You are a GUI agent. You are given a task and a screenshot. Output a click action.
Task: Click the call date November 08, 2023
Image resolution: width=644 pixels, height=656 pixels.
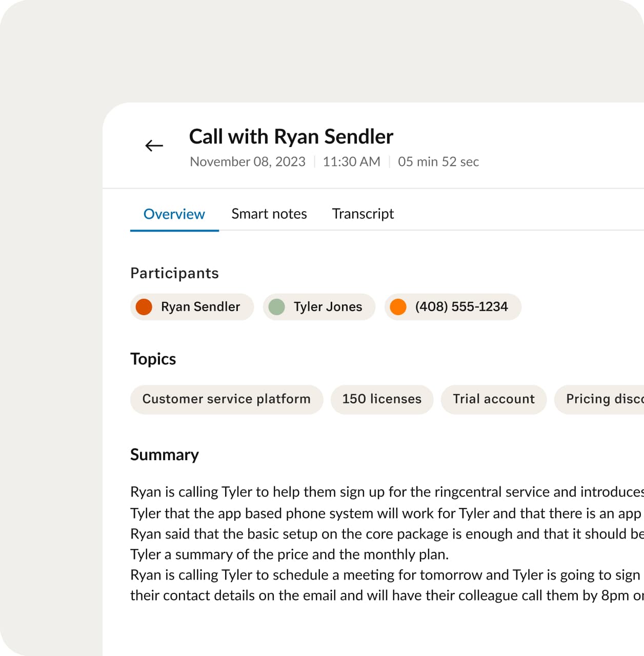point(247,162)
